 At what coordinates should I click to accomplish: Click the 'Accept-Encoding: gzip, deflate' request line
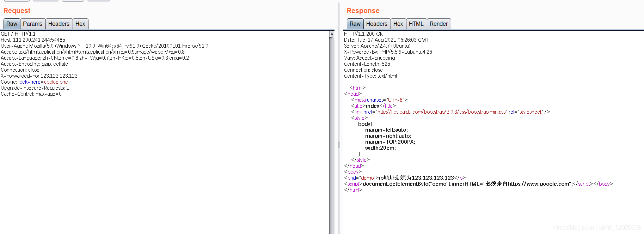(34, 64)
